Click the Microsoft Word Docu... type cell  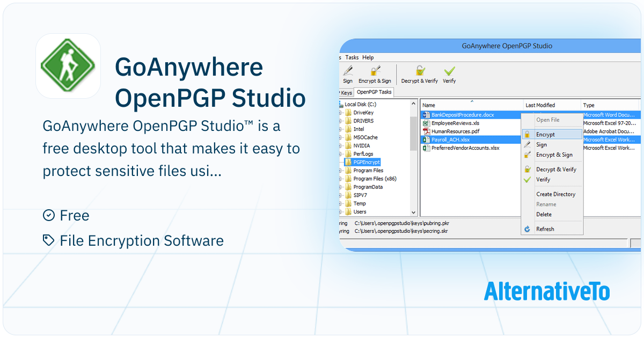tap(610, 115)
